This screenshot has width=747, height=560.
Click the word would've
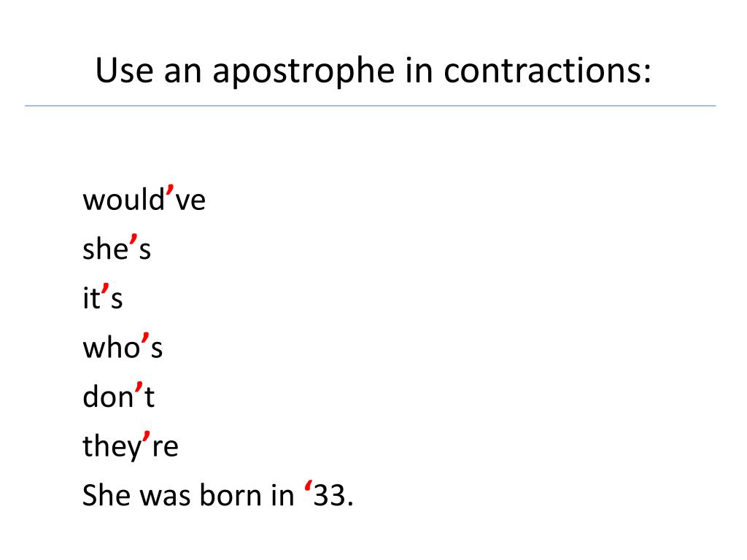click(x=144, y=198)
